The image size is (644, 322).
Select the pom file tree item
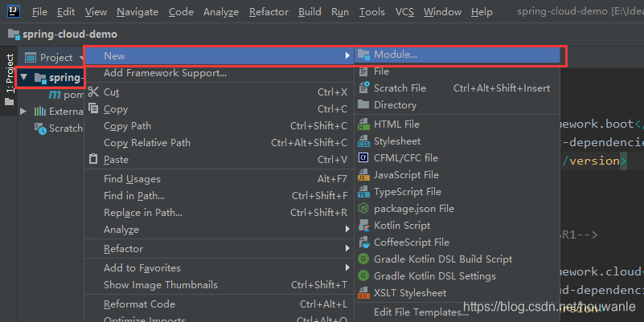click(x=66, y=95)
